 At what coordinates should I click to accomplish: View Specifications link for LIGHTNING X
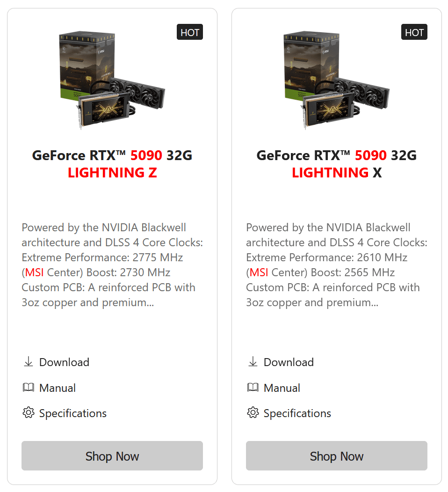297,413
